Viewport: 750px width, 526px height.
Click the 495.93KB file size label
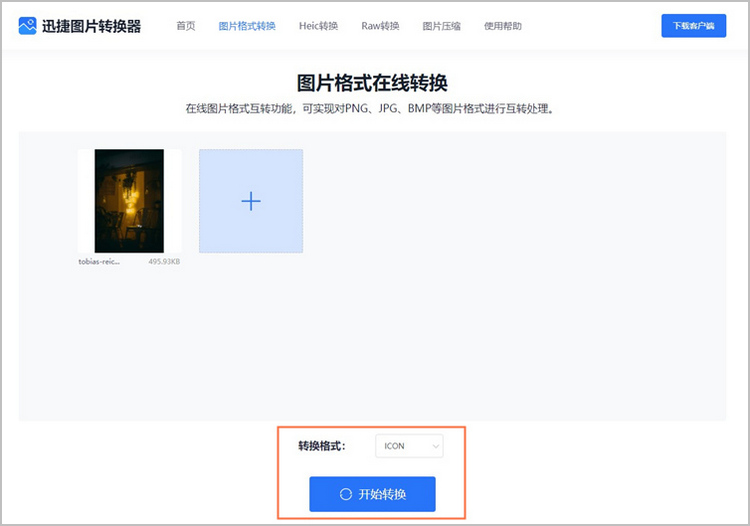pyautogui.click(x=164, y=262)
